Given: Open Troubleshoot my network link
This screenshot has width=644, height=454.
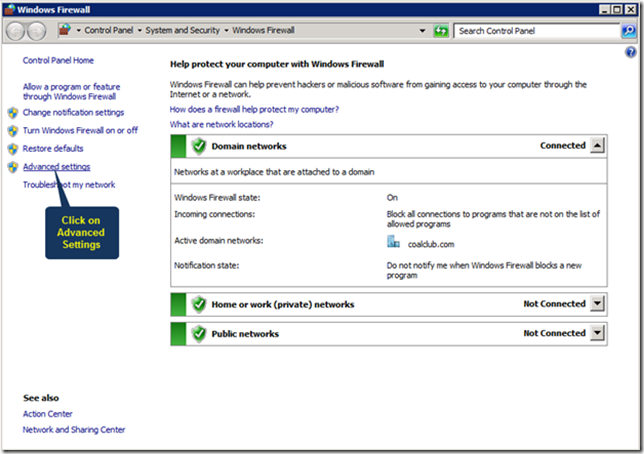Looking at the screenshot, I should pyautogui.click(x=69, y=185).
